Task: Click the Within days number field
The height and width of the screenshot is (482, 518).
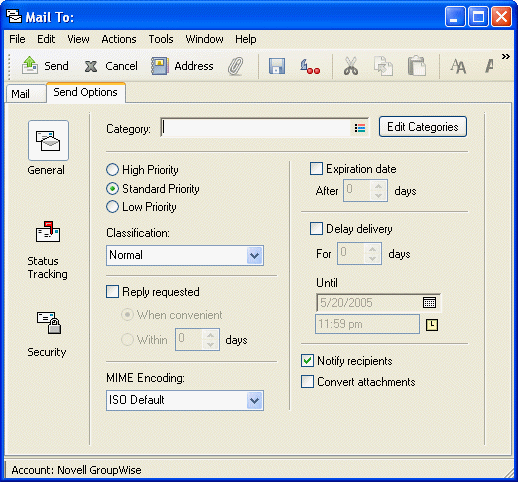Action: (189, 339)
